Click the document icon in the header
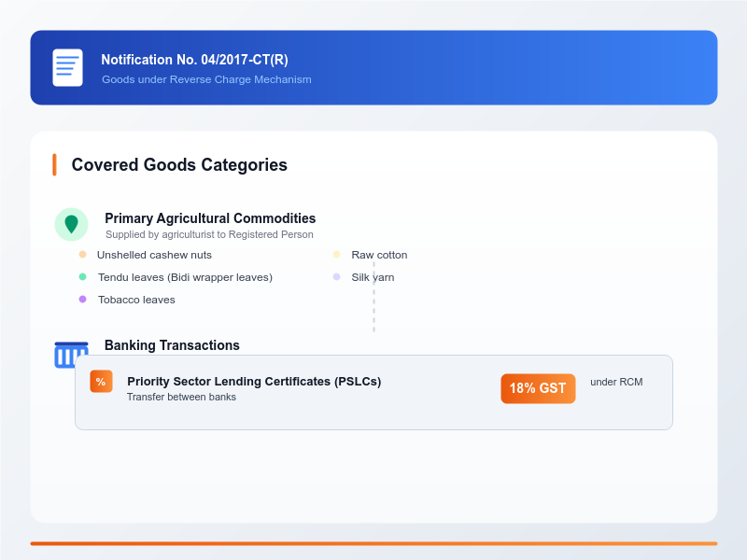This screenshot has width=747, height=560. tap(67, 67)
